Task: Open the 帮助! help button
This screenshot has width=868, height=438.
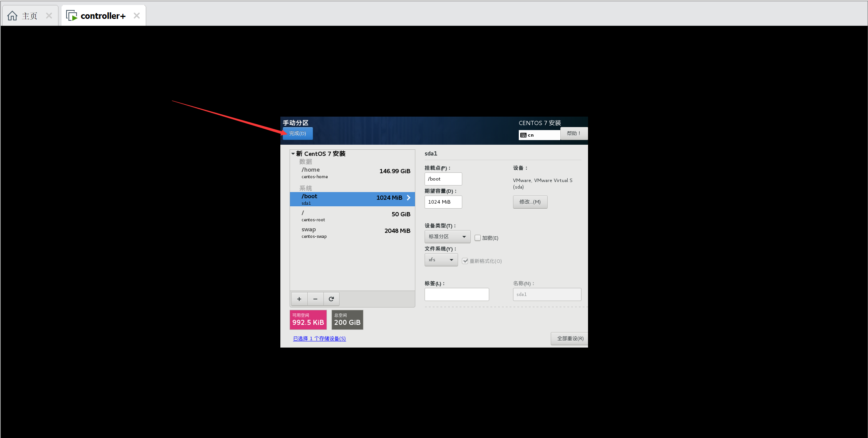Action: click(x=574, y=134)
